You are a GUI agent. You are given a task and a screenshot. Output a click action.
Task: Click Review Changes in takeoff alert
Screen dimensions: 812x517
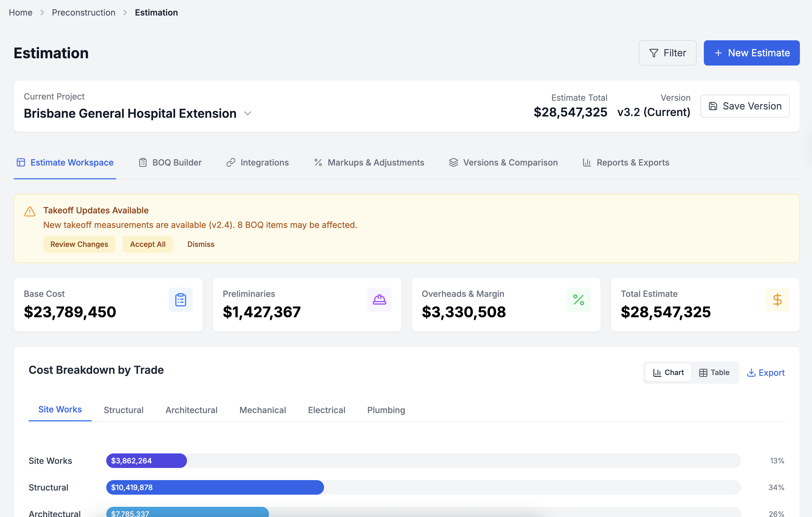(79, 244)
